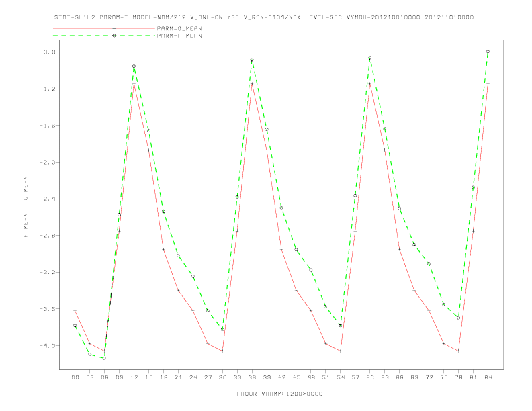Click the x-axis tick label 75
The image size is (532, 411).
(444, 377)
